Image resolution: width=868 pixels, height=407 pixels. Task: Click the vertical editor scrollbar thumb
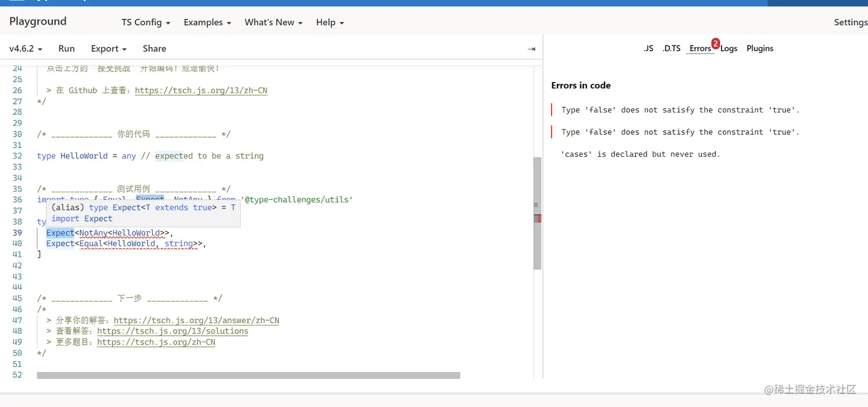537,214
